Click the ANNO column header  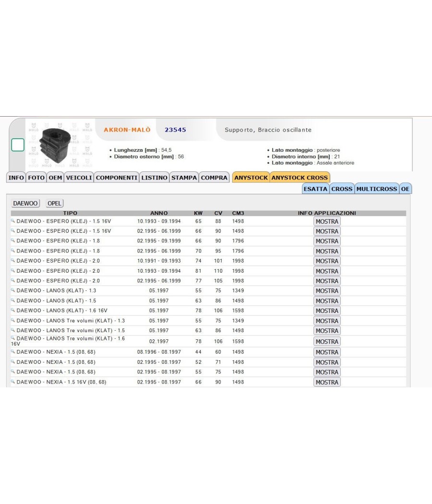(159, 213)
